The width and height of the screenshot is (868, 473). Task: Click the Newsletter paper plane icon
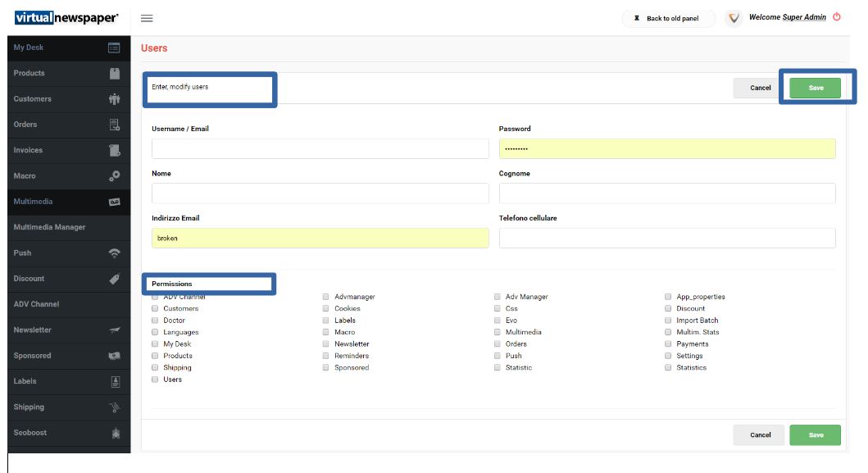coord(115,330)
